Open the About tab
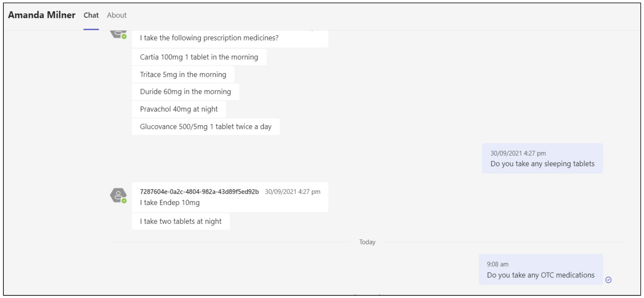644x298 pixels. point(116,15)
